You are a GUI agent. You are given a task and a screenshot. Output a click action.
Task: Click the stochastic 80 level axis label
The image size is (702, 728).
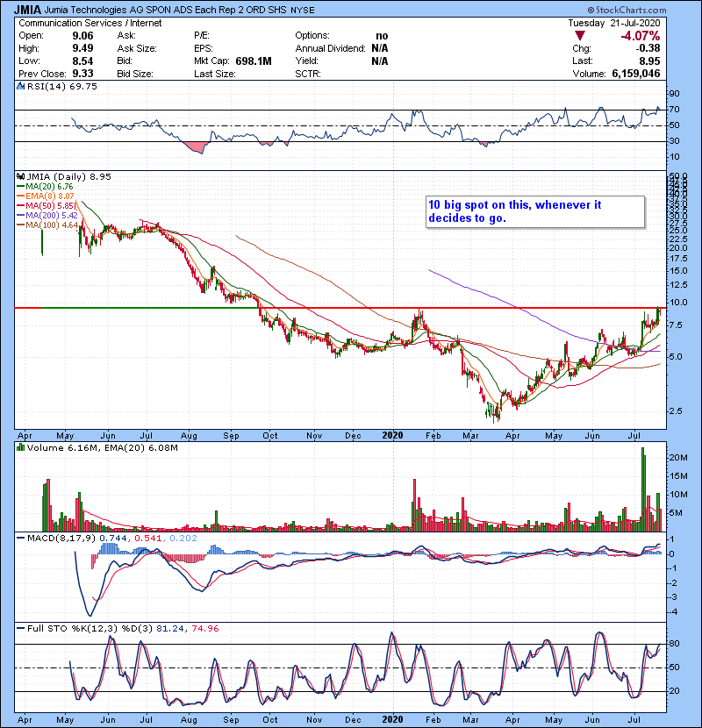pyautogui.click(x=675, y=644)
